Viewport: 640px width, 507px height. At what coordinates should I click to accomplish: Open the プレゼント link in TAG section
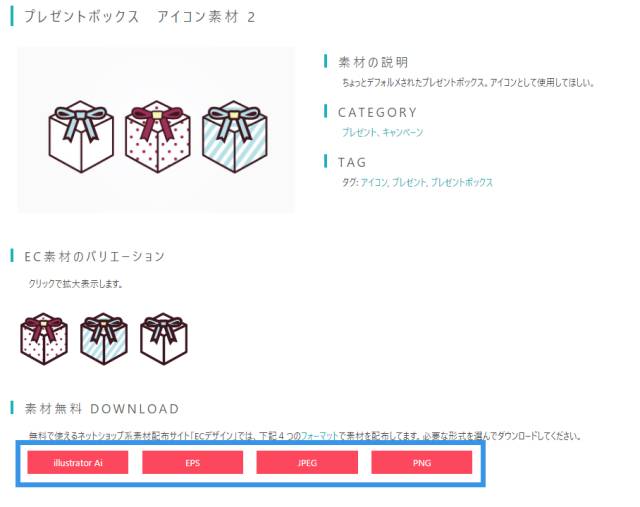click(x=409, y=182)
